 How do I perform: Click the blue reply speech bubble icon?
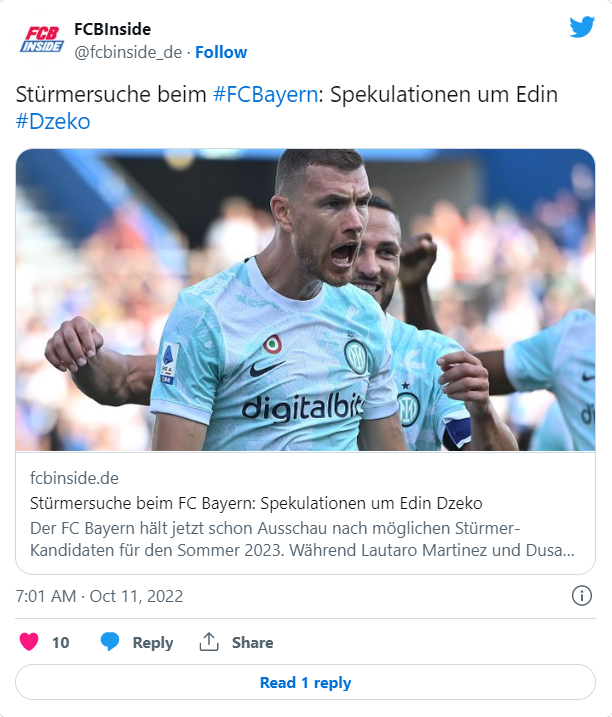pyautogui.click(x=110, y=642)
